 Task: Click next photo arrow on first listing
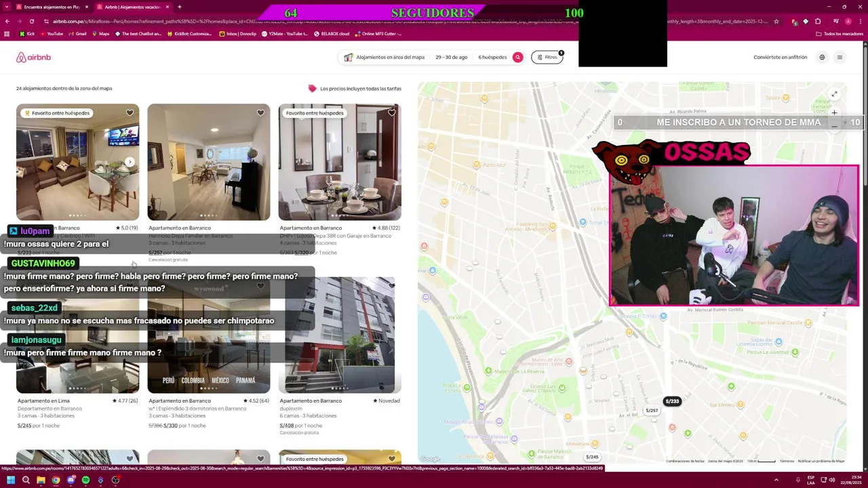coord(130,162)
